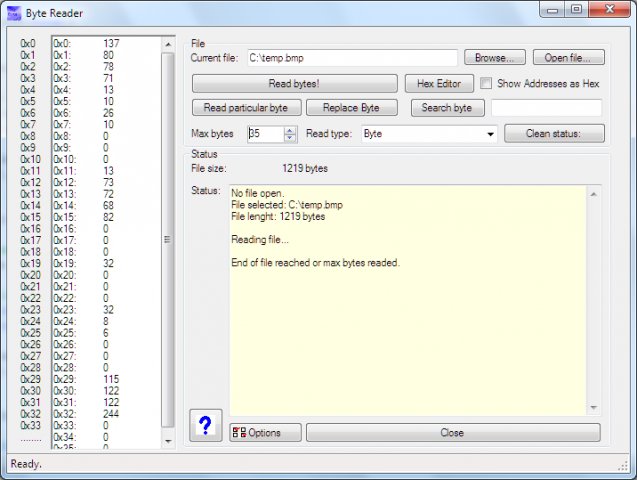Click the File size 1219 bytes value
The width and height of the screenshot is (637, 480).
coord(305,168)
